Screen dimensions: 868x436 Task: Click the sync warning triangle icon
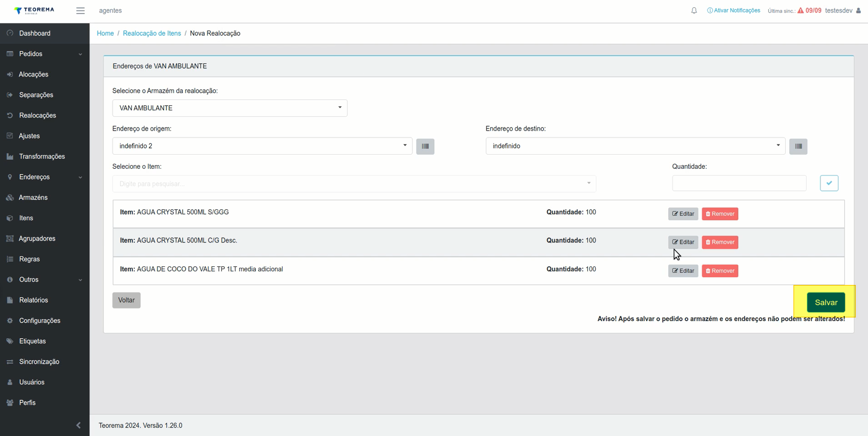coord(801,10)
